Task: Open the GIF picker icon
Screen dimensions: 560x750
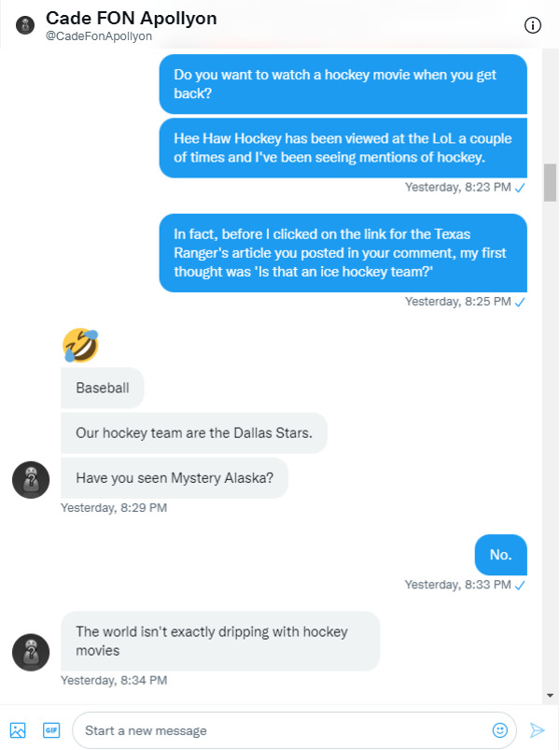Action: [x=50, y=729]
